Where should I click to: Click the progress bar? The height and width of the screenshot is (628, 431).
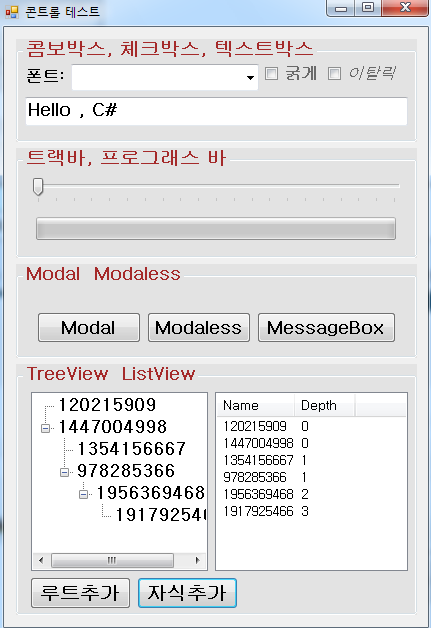coord(216,229)
